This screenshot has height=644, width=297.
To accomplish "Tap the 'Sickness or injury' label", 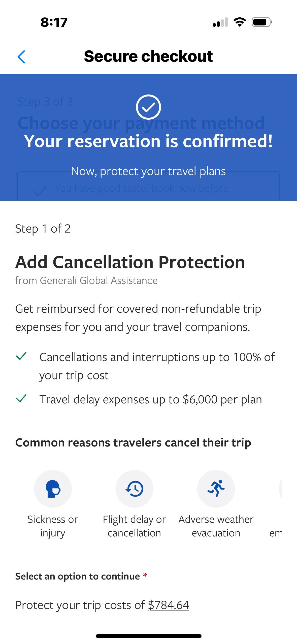I will [x=53, y=526].
